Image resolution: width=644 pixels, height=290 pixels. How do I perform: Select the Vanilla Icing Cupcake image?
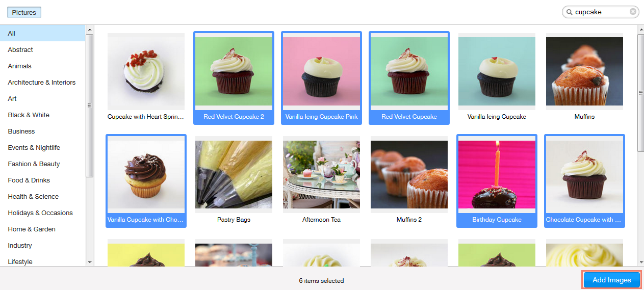pyautogui.click(x=497, y=77)
